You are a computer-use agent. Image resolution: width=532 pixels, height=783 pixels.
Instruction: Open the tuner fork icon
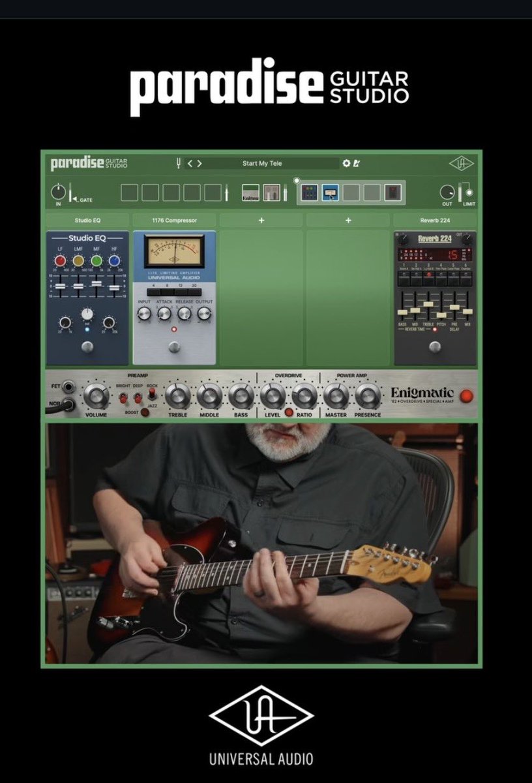point(178,163)
